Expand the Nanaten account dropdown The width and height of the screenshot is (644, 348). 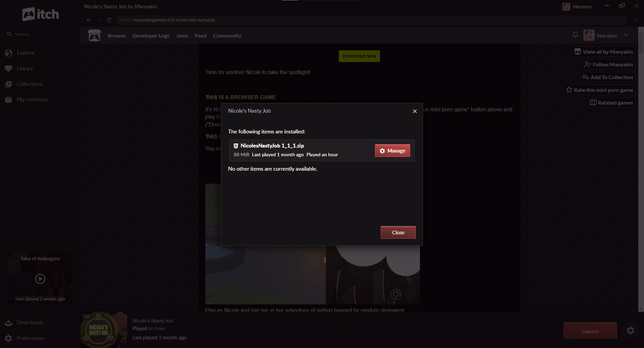click(x=626, y=35)
